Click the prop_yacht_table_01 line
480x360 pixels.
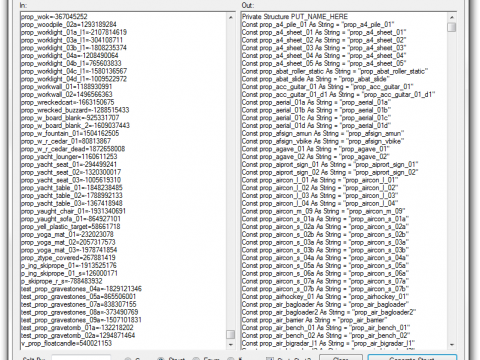click(72, 188)
